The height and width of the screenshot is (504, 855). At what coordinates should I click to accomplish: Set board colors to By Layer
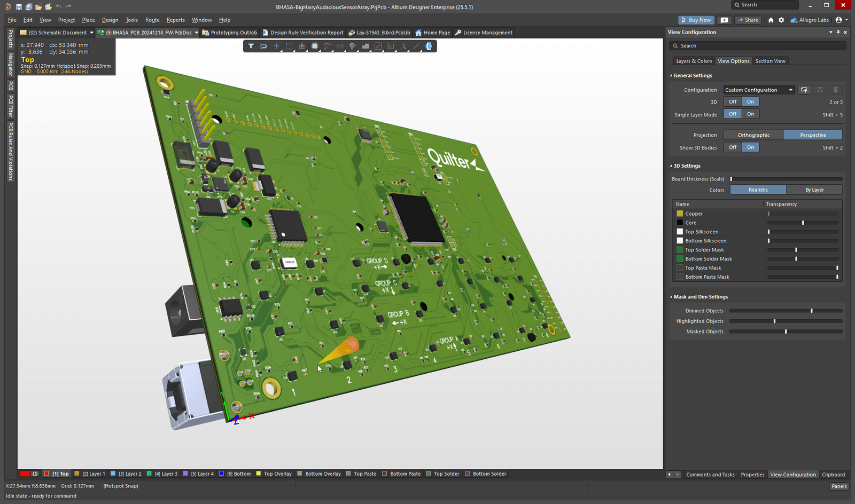pos(814,190)
